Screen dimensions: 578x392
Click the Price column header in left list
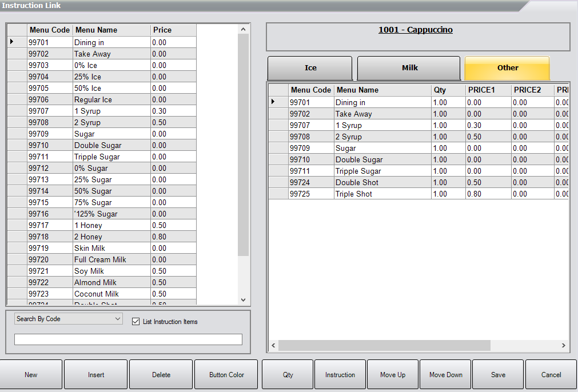tap(173, 30)
